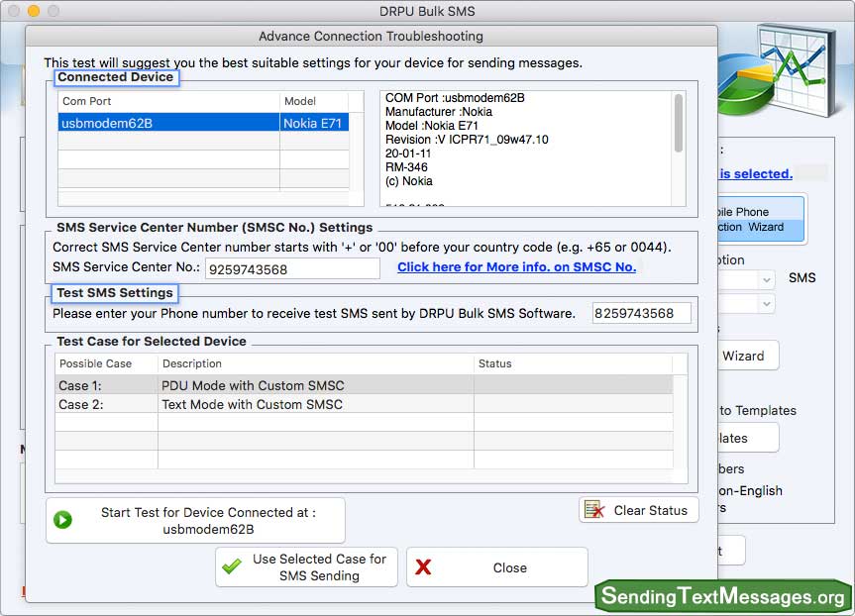Viewport: 855px width, 616px height.
Task: Use Selected Case for SMS Sending
Action: (x=306, y=566)
